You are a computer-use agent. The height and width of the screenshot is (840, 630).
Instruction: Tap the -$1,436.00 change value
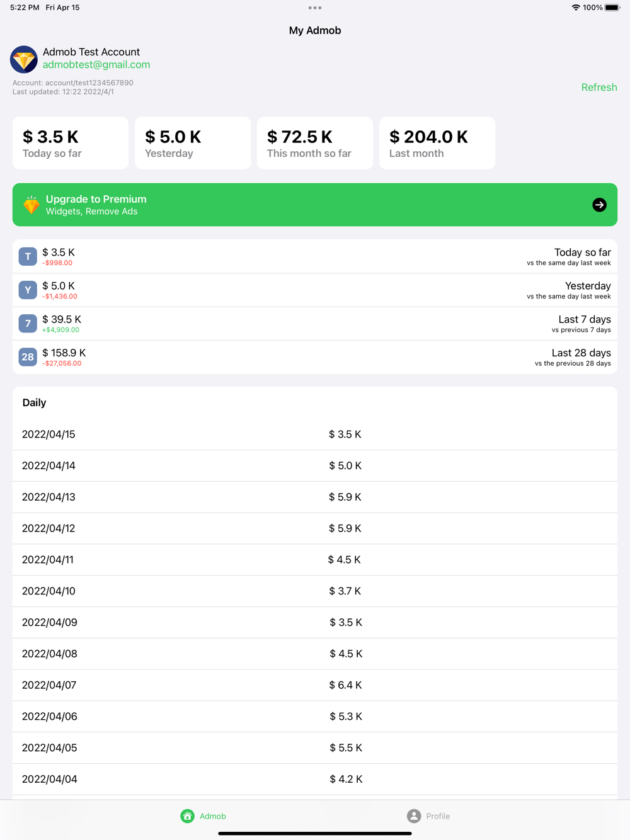point(60,296)
